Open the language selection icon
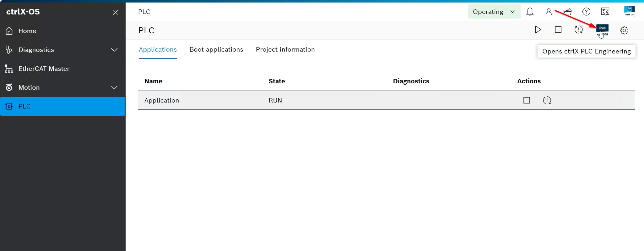Image resolution: width=644 pixels, height=251 pixels. [605, 12]
